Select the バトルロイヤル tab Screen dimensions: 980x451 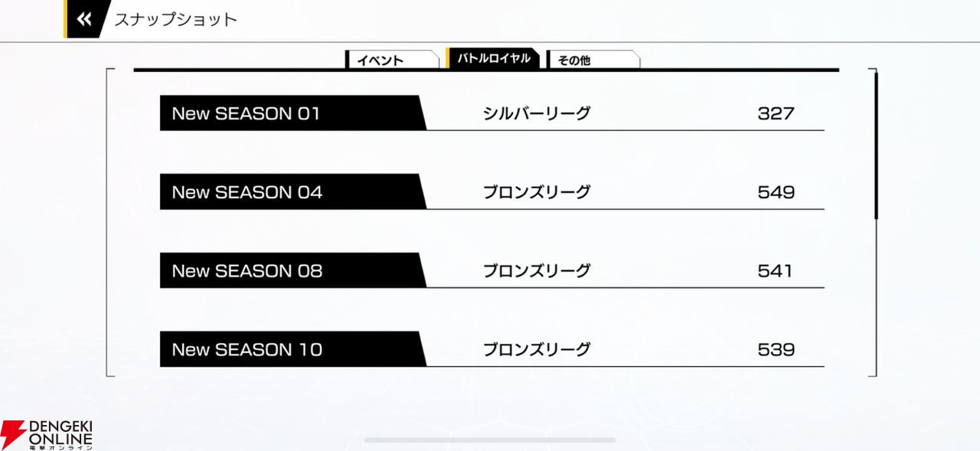[493, 58]
